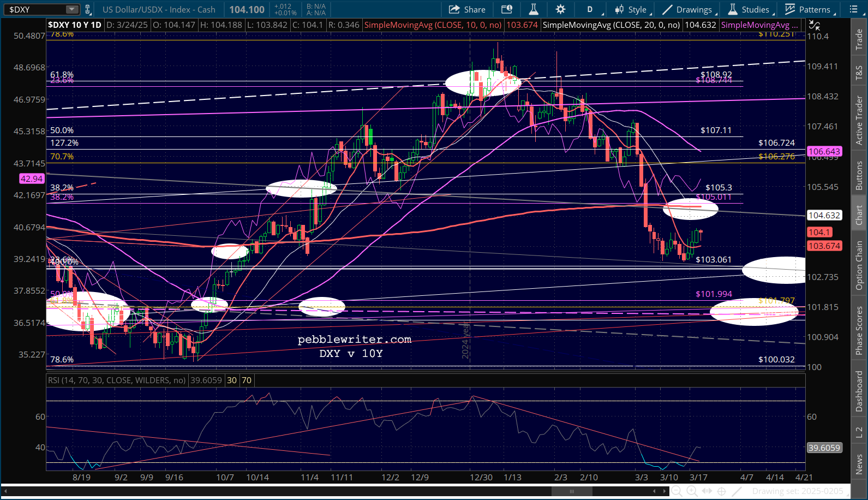Viewport: 868px width, 500px height.
Task: Toggle the pan chart arrows icon
Action: pos(707,491)
